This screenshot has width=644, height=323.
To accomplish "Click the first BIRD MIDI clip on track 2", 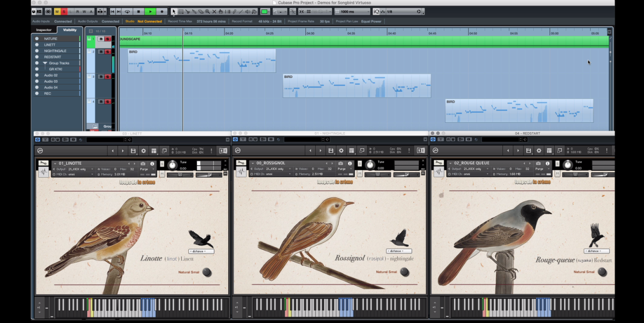I will pos(202,61).
